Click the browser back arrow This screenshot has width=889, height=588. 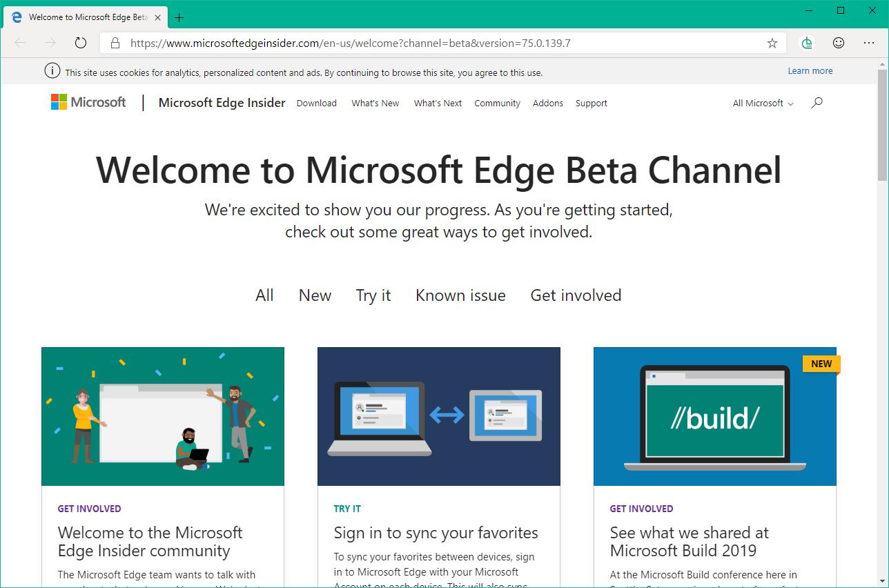20,43
